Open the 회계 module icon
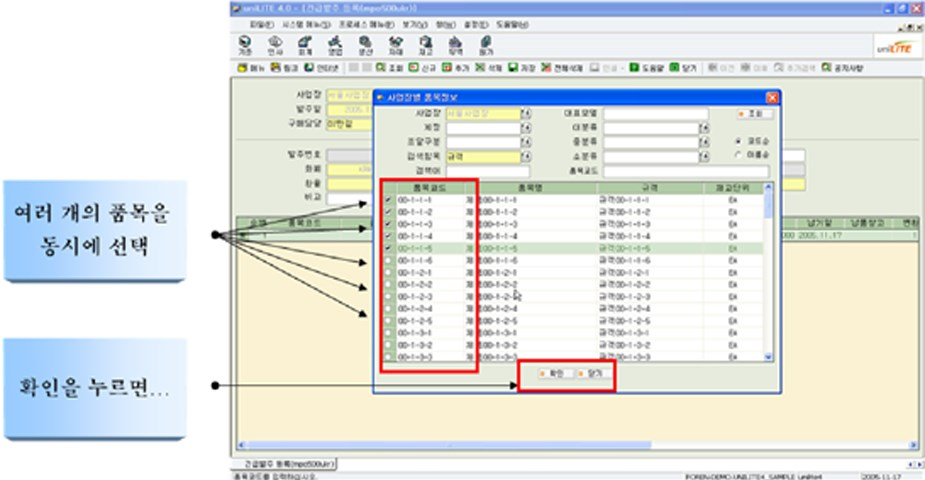 pyautogui.click(x=305, y=45)
